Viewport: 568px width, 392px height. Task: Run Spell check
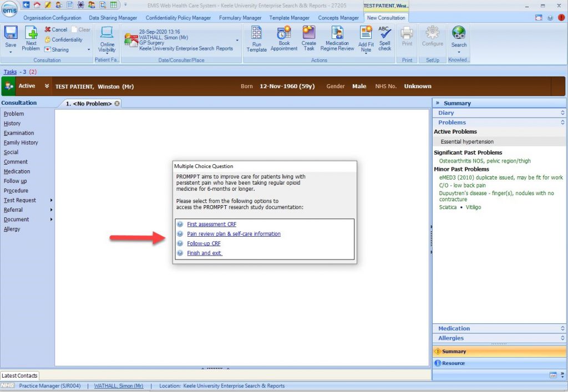click(385, 38)
